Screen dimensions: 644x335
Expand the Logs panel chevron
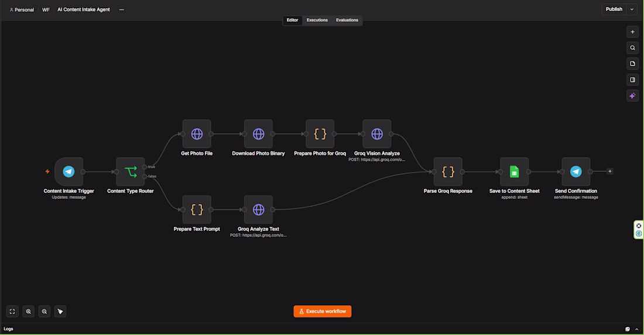[636, 329]
